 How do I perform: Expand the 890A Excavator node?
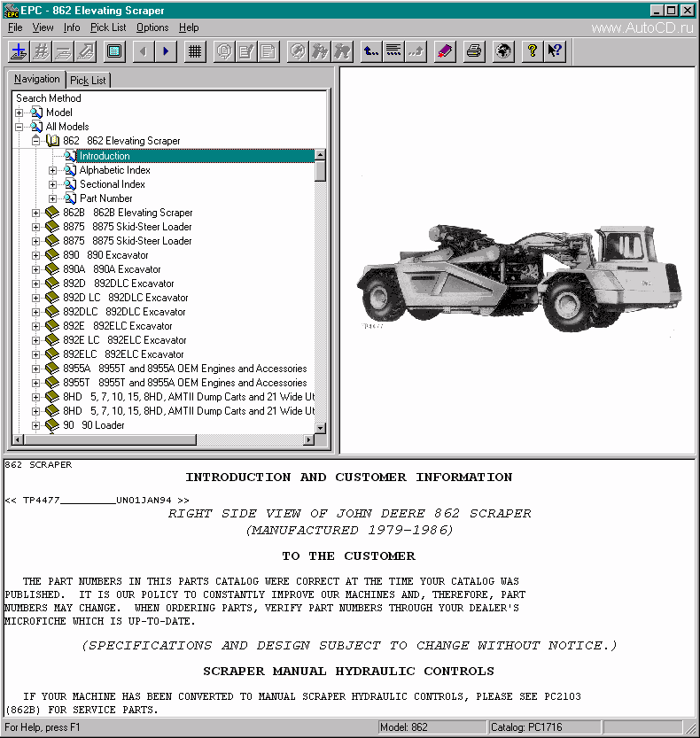[35, 269]
